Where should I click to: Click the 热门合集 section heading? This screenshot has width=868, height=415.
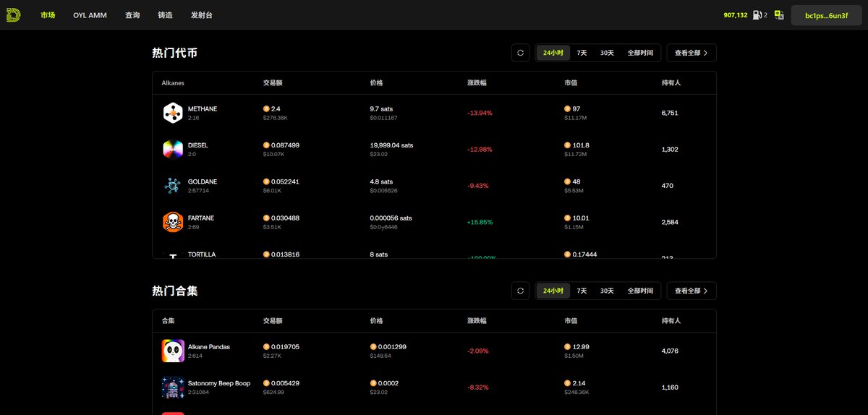pos(175,291)
